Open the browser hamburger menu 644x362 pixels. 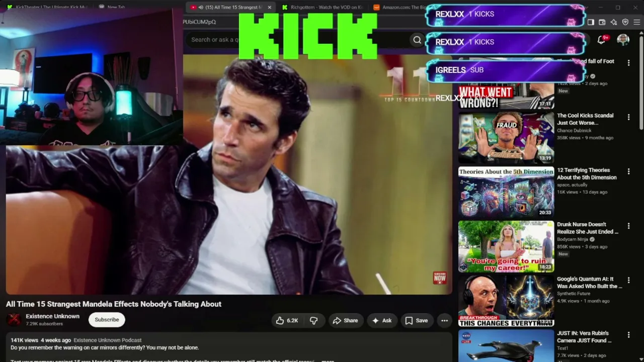click(636, 22)
